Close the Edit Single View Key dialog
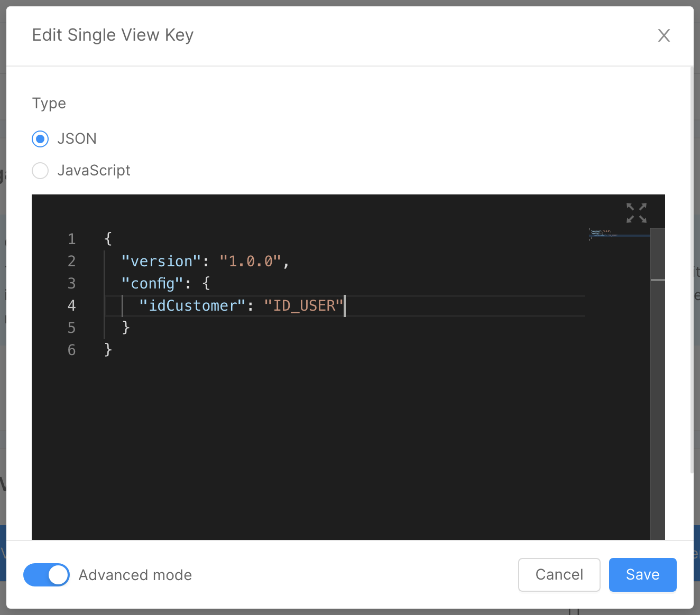 tap(664, 35)
